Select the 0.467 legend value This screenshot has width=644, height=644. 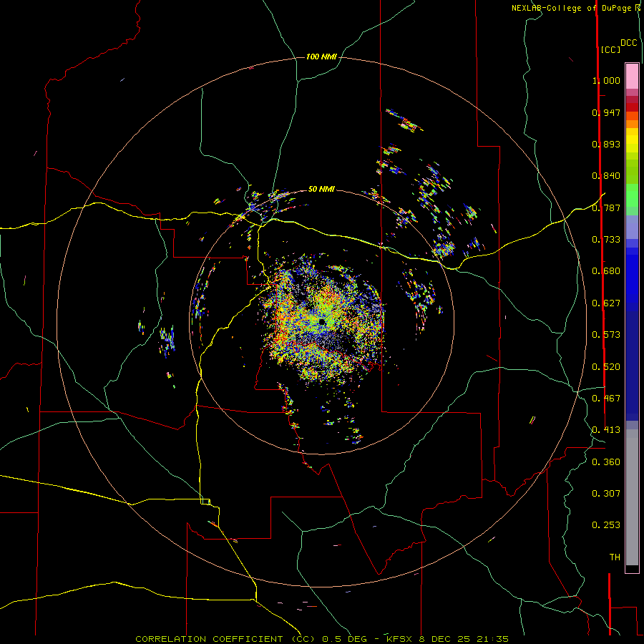click(x=606, y=399)
